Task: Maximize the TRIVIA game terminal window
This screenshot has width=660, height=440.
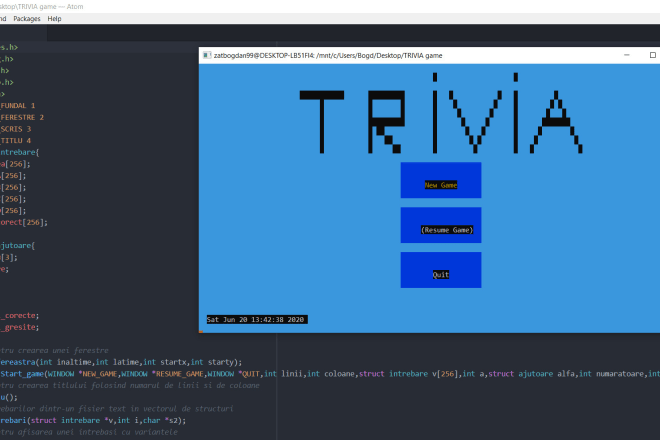Action: tap(652, 55)
